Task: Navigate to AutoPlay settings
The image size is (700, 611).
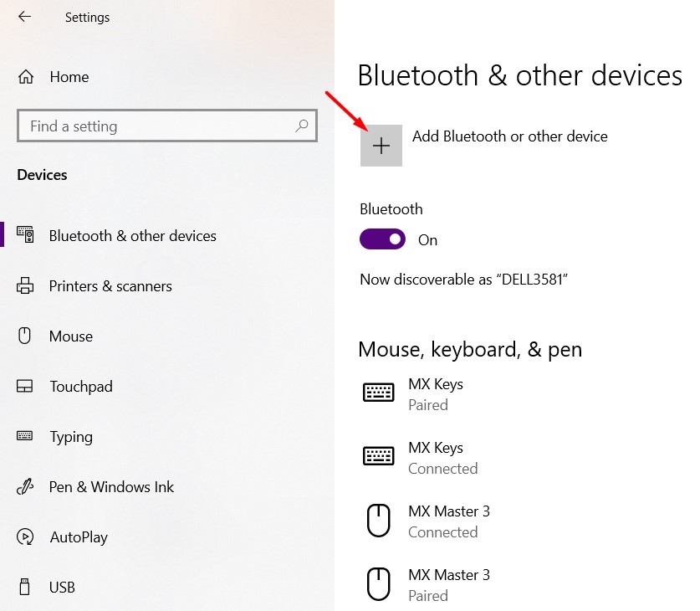Action: 79,537
